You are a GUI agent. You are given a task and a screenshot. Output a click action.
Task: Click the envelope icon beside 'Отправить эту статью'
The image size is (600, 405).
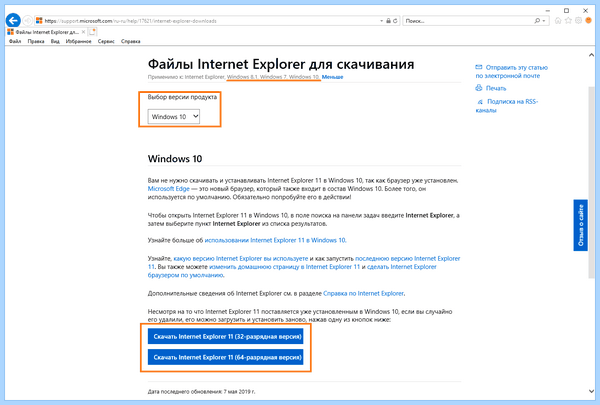pos(479,67)
